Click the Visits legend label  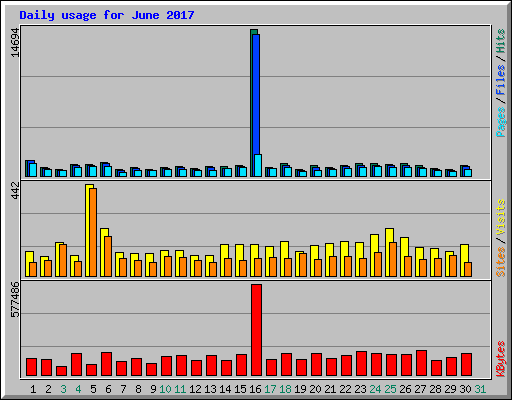[x=501, y=217]
